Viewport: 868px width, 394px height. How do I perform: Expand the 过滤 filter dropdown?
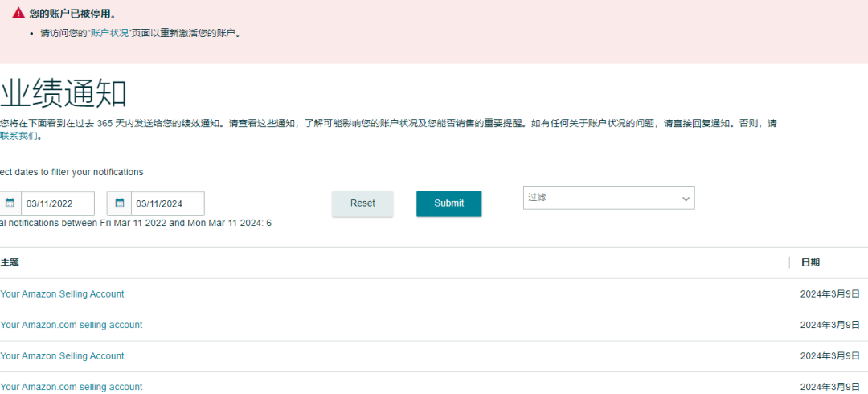click(609, 198)
